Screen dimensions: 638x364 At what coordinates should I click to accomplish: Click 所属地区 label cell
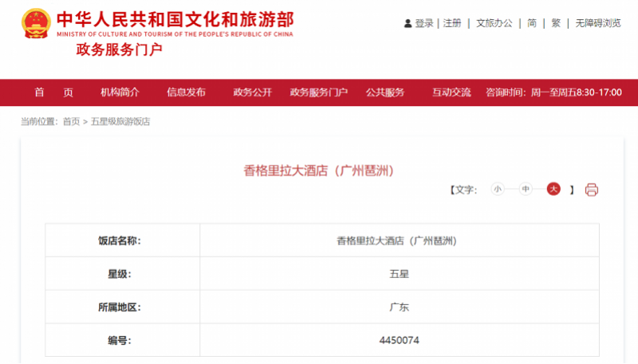(123, 307)
